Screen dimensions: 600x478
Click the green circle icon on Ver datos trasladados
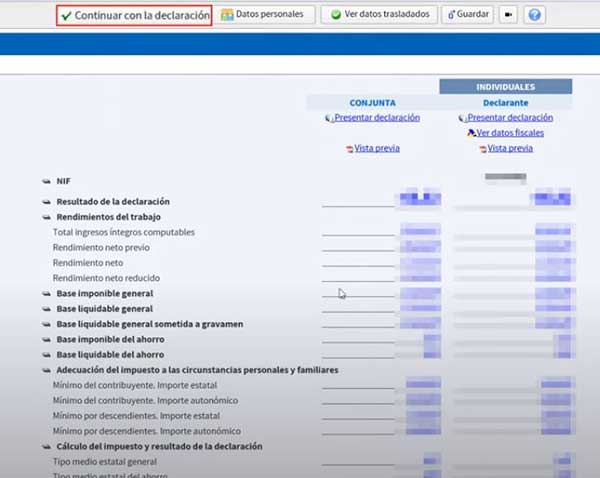pos(336,15)
